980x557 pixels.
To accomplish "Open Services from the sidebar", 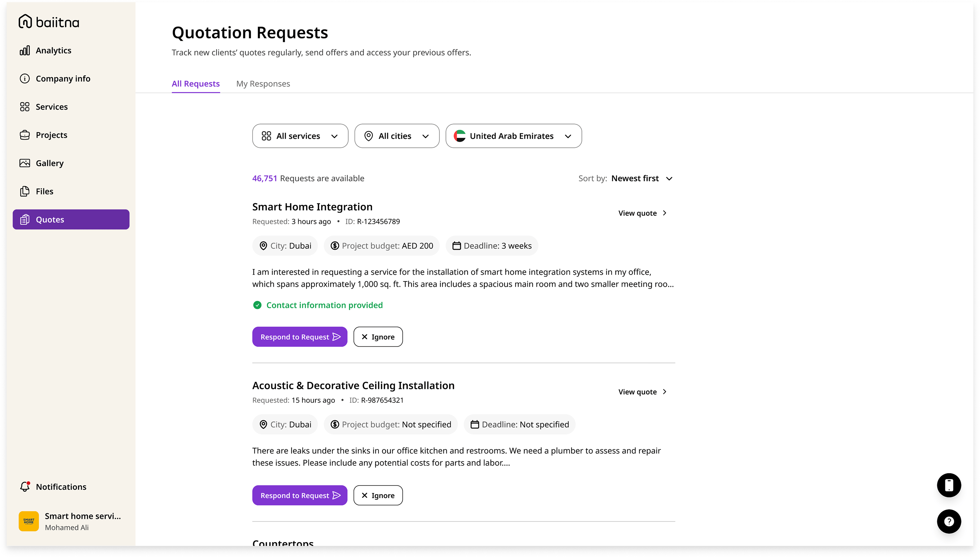I will point(51,107).
